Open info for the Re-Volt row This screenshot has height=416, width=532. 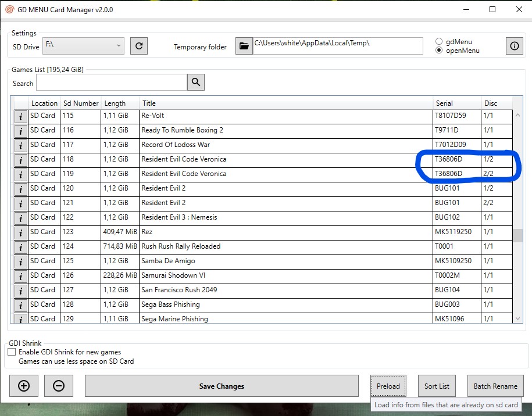[21, 116]
